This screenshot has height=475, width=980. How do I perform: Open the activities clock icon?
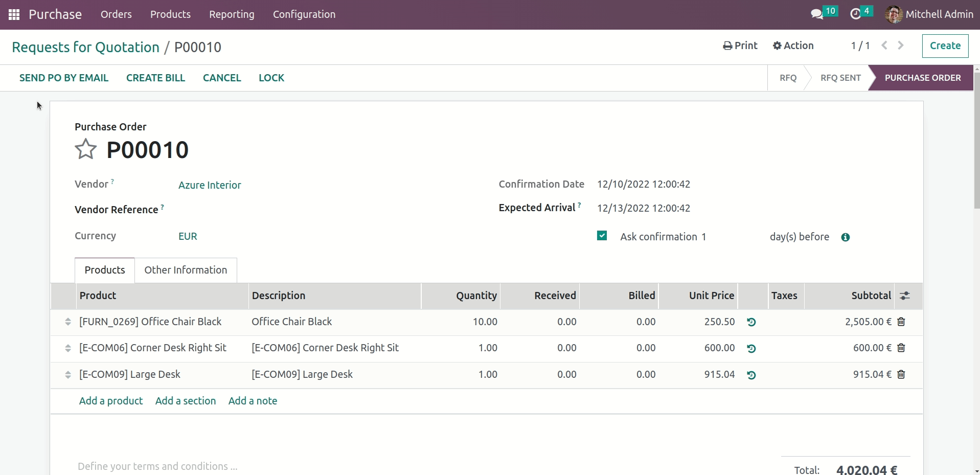856,14
